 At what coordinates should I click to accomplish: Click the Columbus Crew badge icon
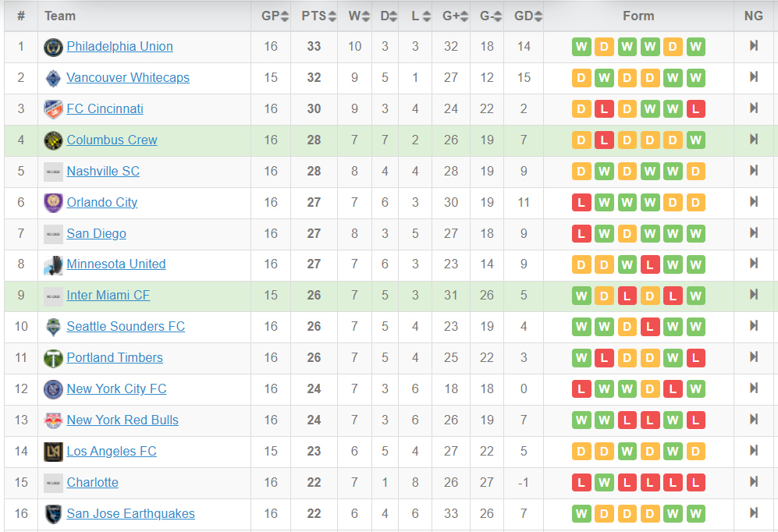53,140
